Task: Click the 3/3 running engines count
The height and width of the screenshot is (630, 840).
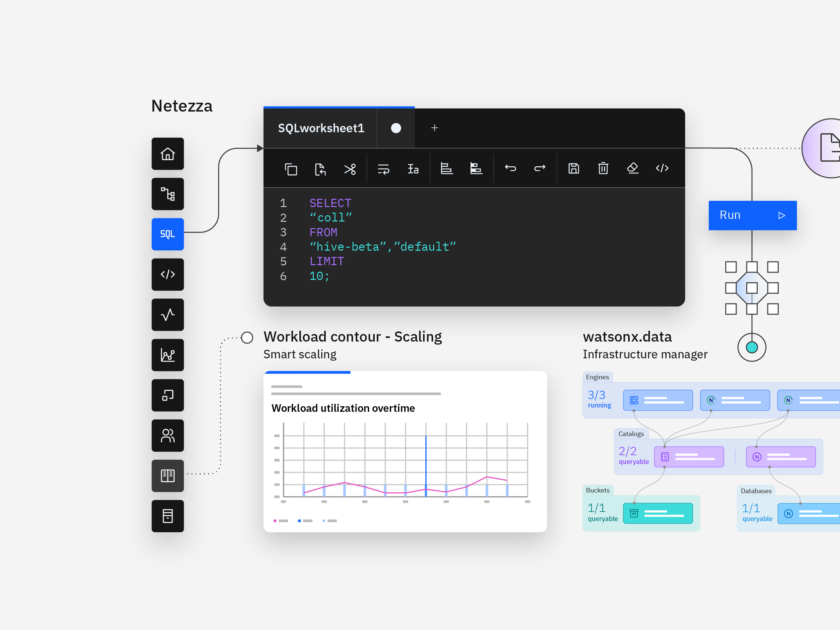Action: point(599,399)
